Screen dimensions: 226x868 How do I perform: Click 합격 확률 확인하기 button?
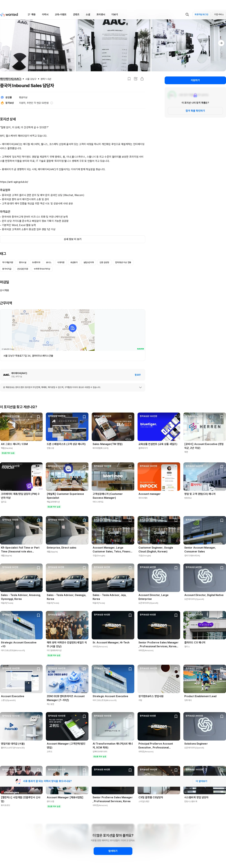(x=195, y=111)
